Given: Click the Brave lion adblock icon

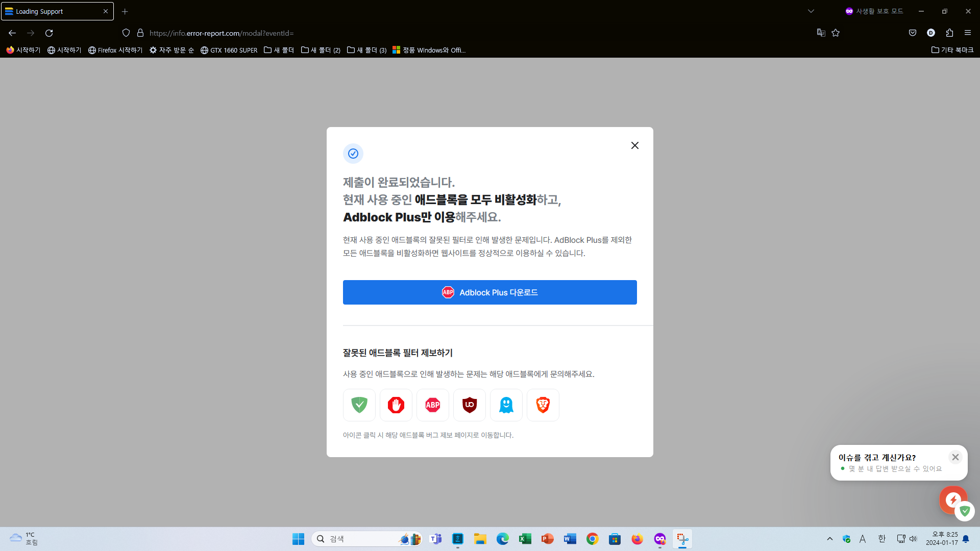Looking at the screenshot, I should 543,405.
